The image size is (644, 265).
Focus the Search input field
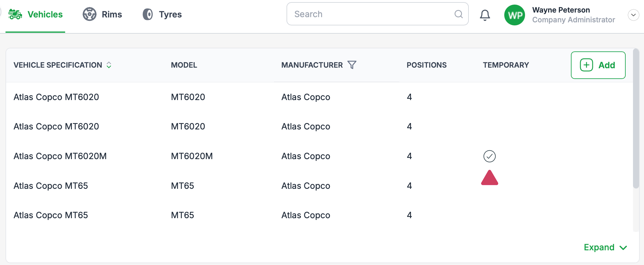[370, 14]
